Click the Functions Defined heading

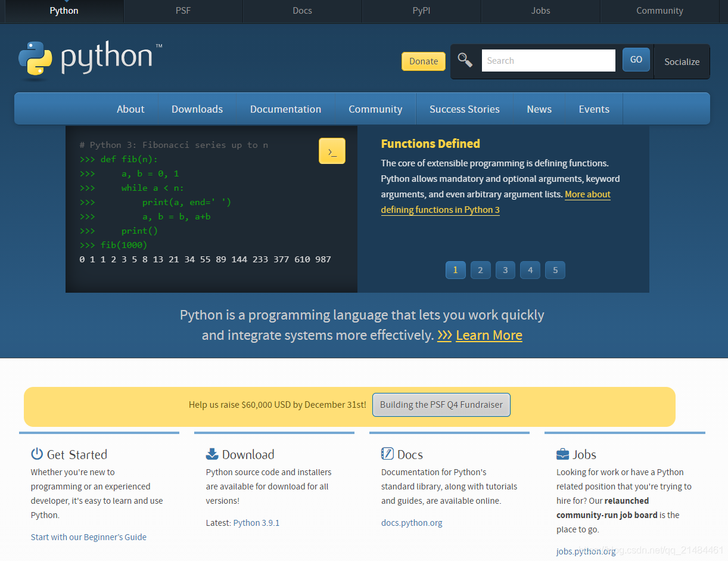pyautogui.click(x=431, y=144)
